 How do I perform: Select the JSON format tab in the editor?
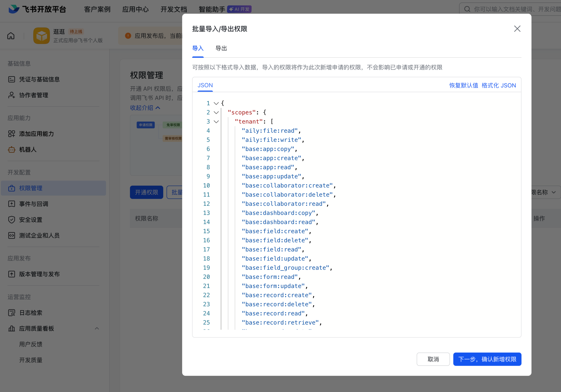205,85
